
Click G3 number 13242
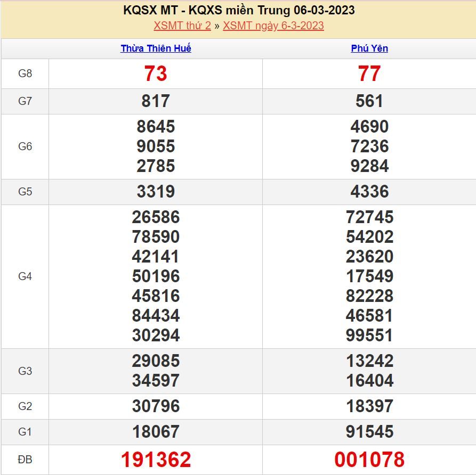click(369, 361)
